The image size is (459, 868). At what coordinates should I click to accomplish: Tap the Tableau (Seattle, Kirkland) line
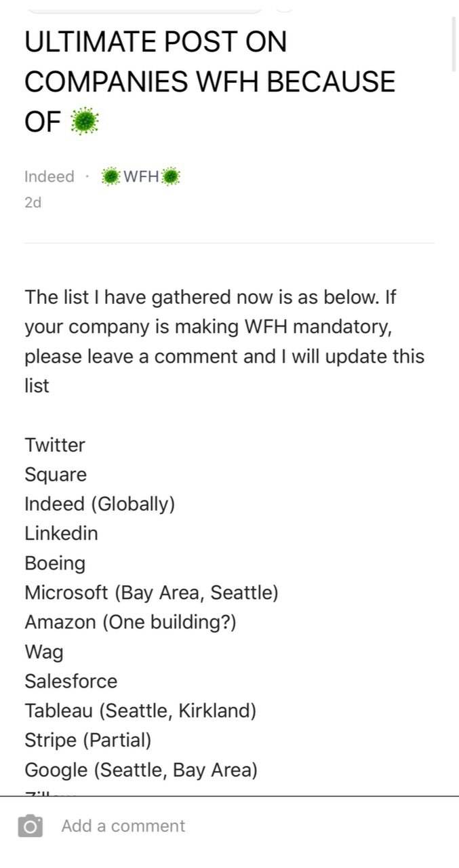coord(140,711)
